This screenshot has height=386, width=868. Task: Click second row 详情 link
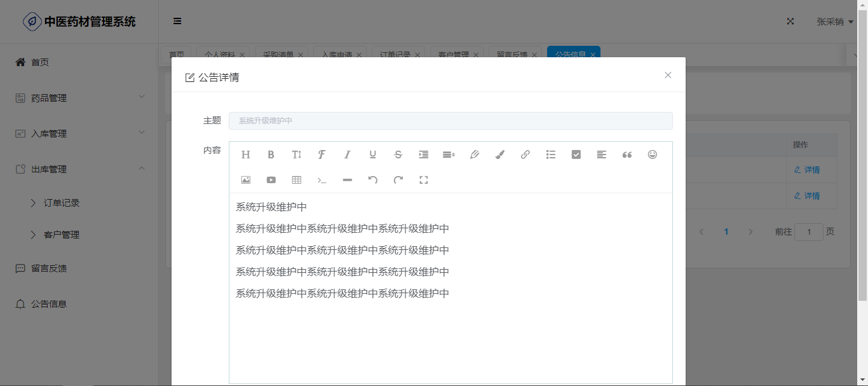tap(807, 196)
